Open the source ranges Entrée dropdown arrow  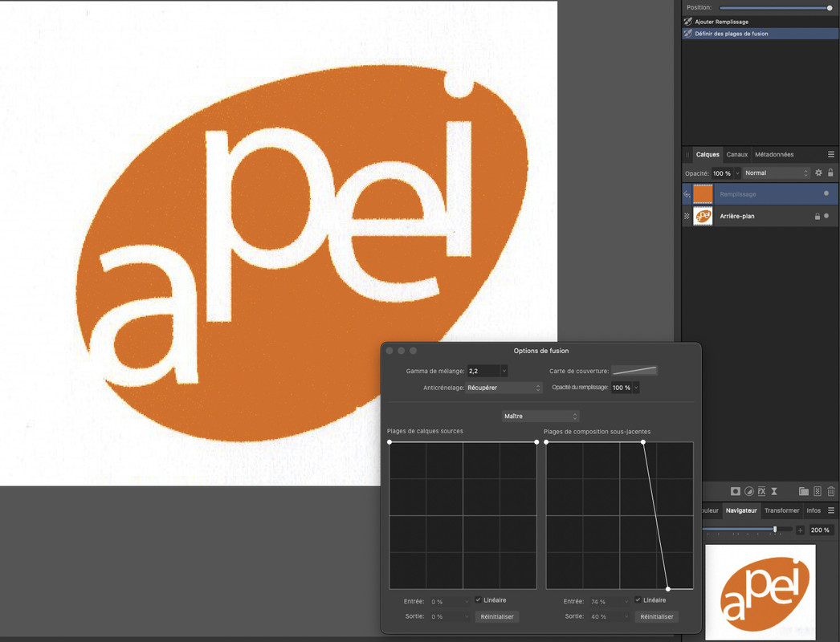tap(466, 602)
